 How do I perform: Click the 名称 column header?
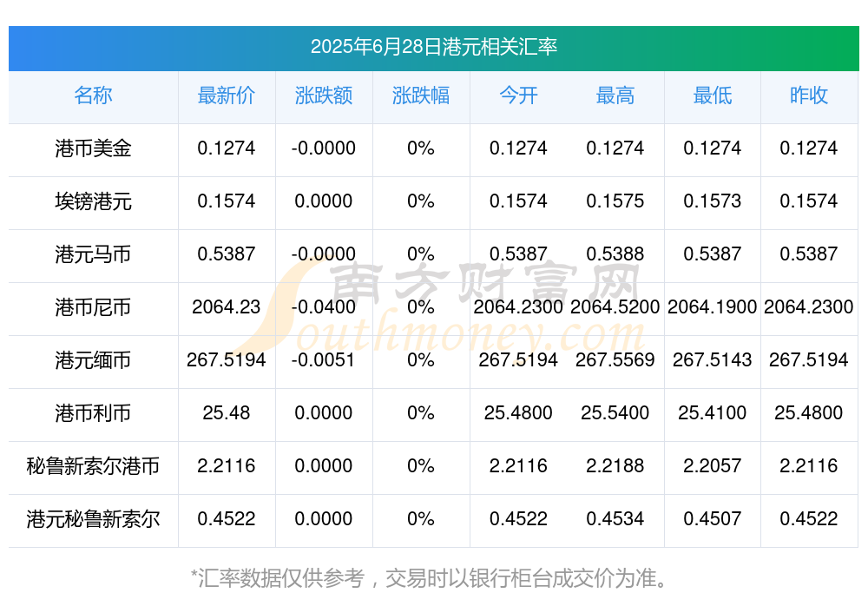click(x=93, y=96)
